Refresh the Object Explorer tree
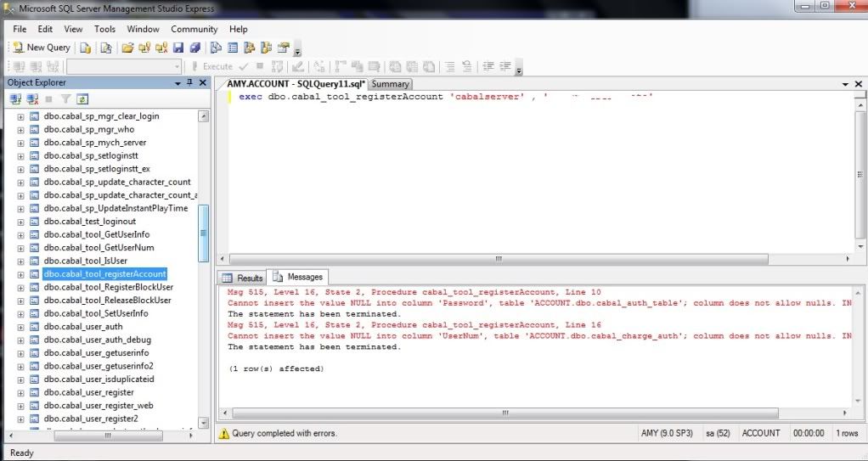The height and width of the screenshot is (461, 868). (x=83, y=99)
